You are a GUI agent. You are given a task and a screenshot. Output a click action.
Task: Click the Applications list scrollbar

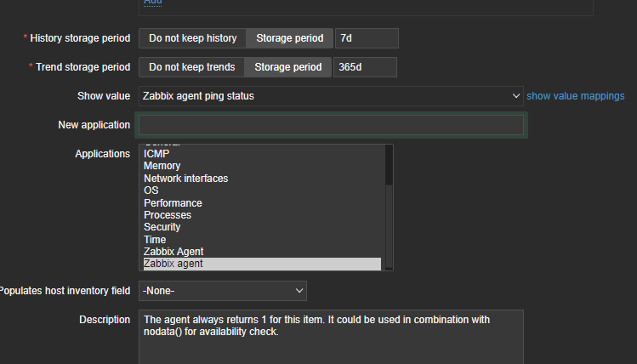389,221
